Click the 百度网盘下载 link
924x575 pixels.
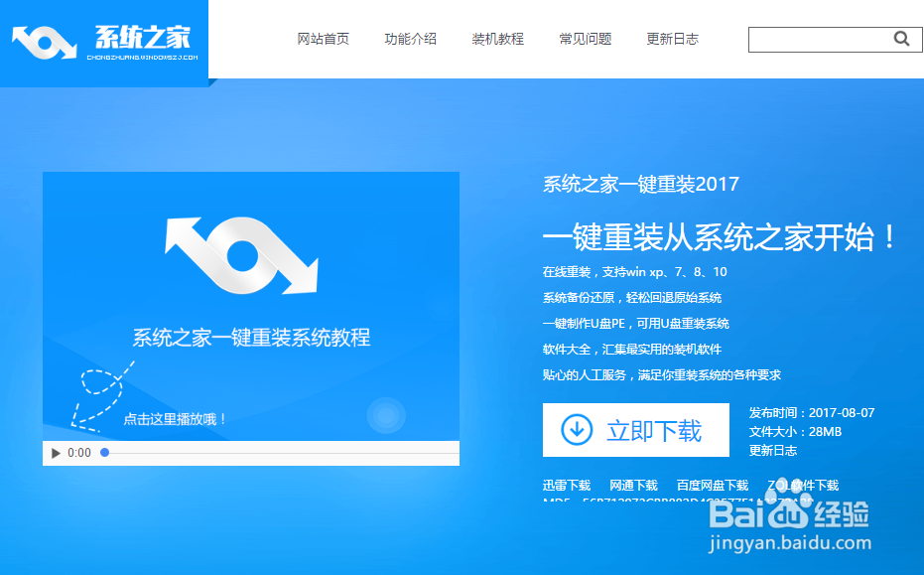712,486
